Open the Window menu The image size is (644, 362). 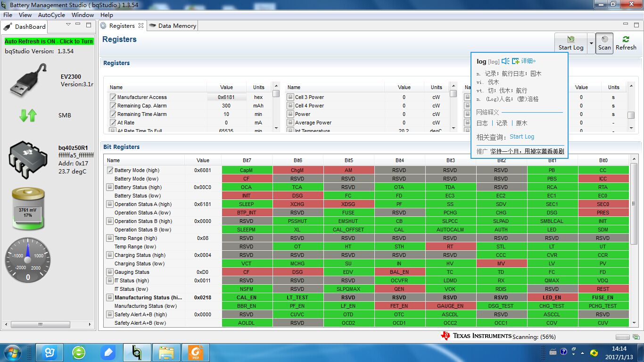83,15
